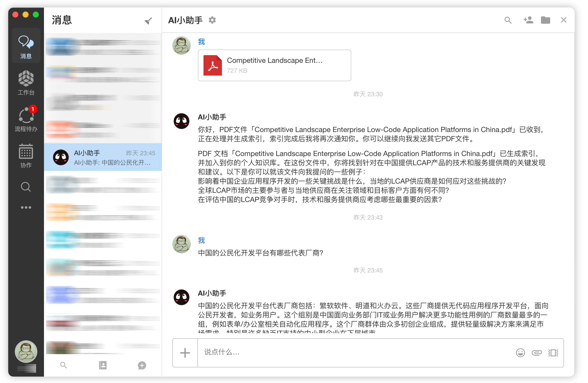Focus the 说点什么 message input field
The width and height of the screenshot is (588, 383).
(355, 352)
